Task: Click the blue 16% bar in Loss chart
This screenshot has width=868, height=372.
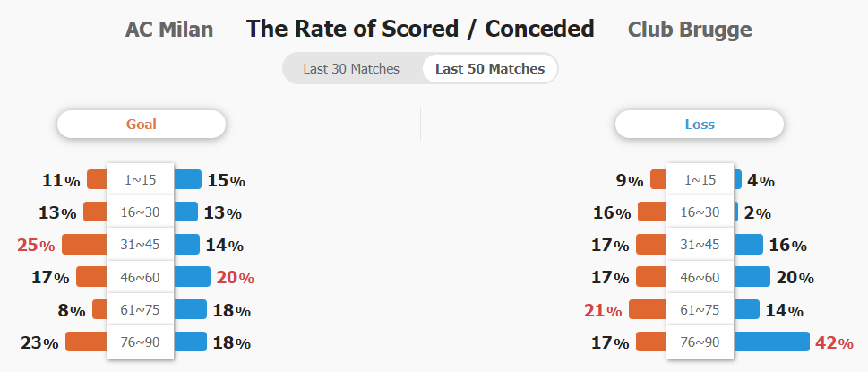Action: (749, 245)
